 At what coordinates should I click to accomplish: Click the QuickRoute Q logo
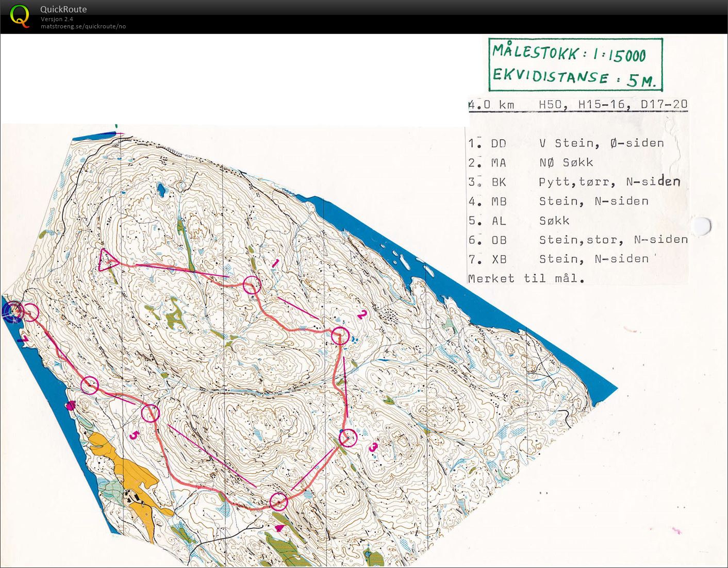point(20,15)
